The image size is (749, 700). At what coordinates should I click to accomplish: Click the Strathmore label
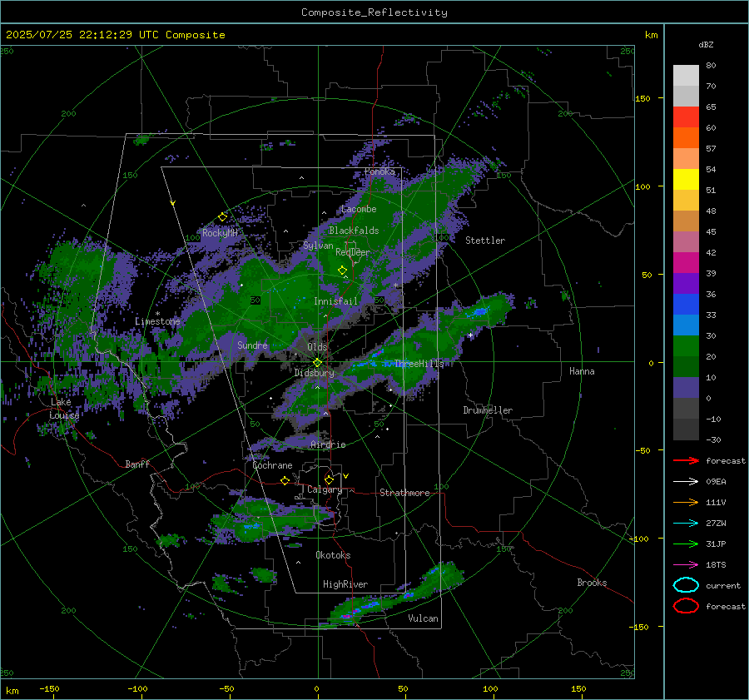click(404, 493)
